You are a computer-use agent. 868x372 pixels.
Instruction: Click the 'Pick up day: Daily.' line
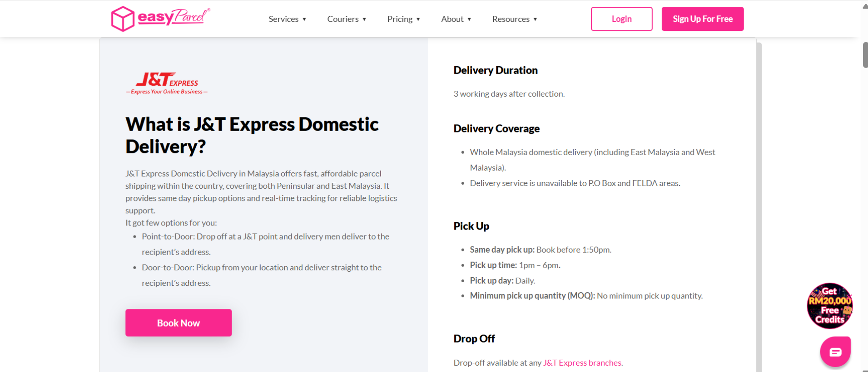502,280
